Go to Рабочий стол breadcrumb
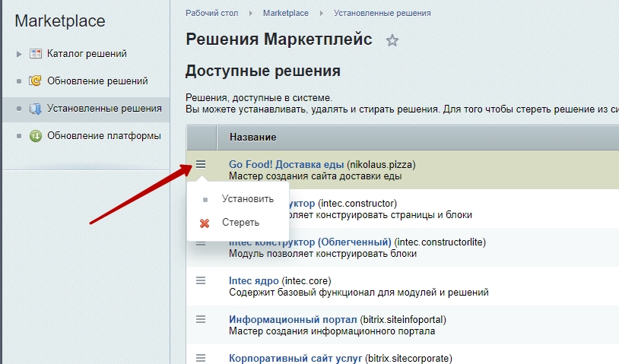 coord(212,13)
